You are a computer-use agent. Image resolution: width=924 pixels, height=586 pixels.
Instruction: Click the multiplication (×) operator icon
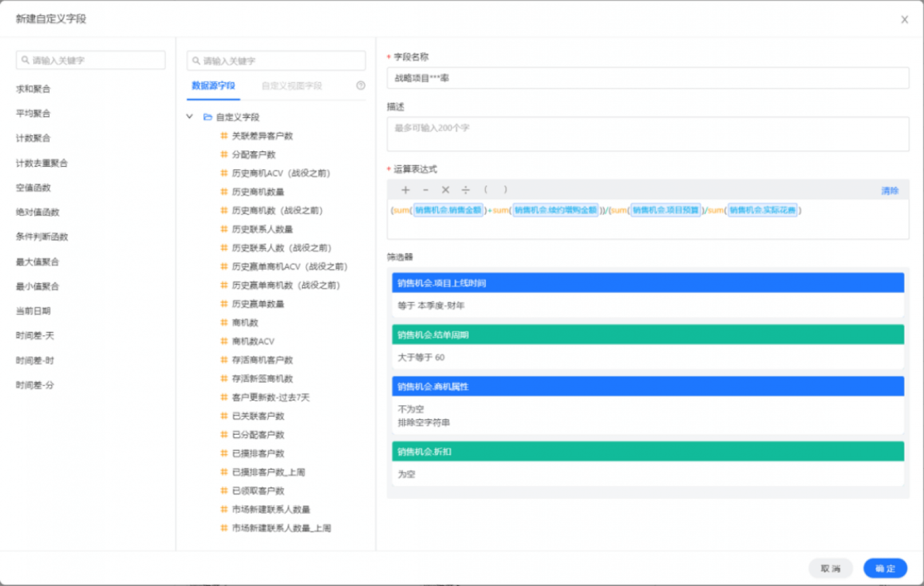[445, 189]
